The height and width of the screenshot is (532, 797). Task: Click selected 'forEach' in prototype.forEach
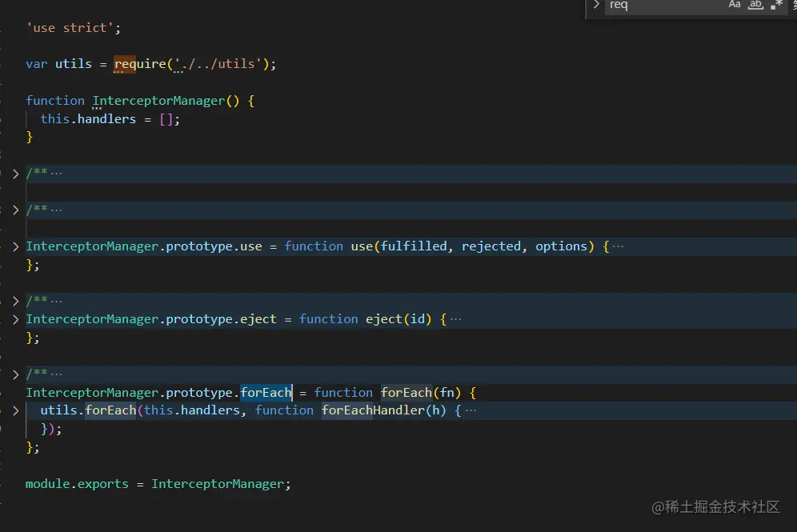pos(266,393)
